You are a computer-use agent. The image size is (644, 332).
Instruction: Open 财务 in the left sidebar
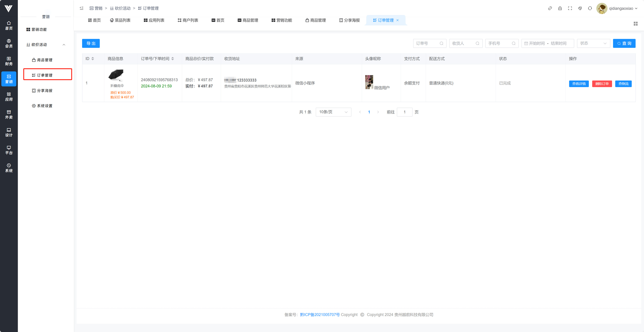(x=9, y=61)
